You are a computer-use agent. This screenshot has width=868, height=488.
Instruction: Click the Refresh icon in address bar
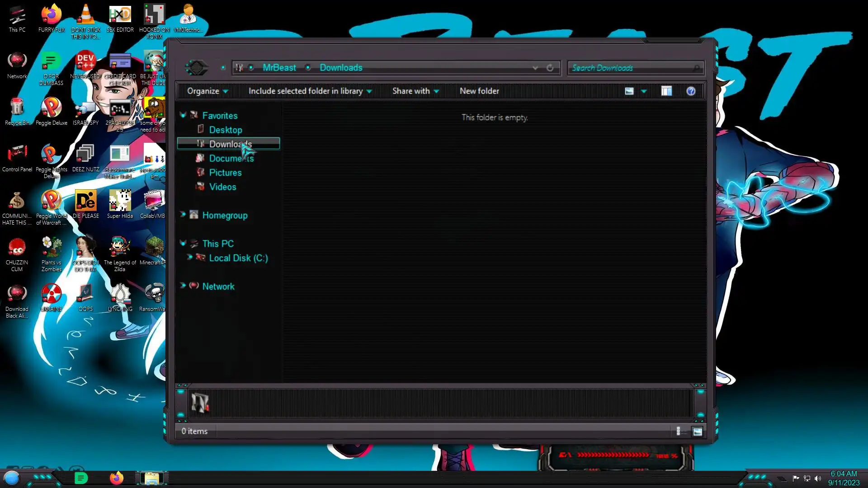tap(550, 68)
